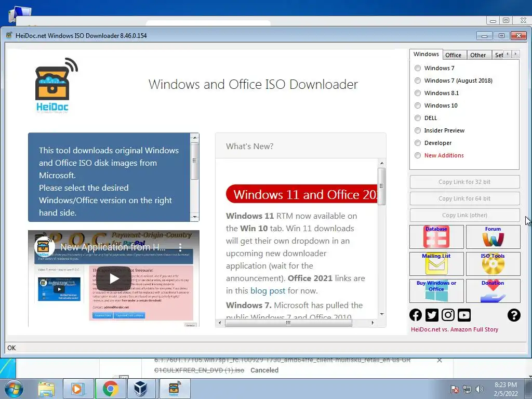Switch to the partially visible Settings tab
The width and height of the screenshot is (532, 399).
tap(498, 55)
